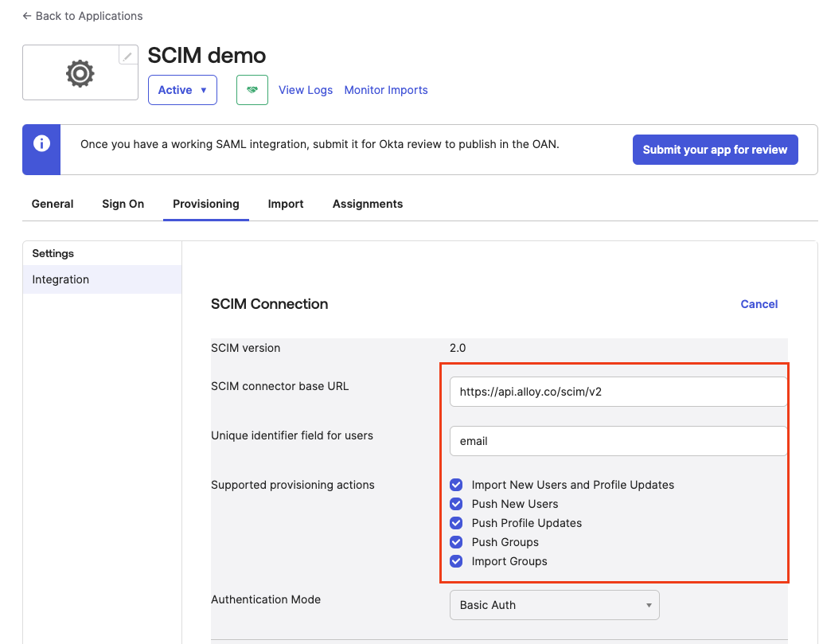Click the gear application logo
This screenshot has width=823, height=644.
click(80, 73)
